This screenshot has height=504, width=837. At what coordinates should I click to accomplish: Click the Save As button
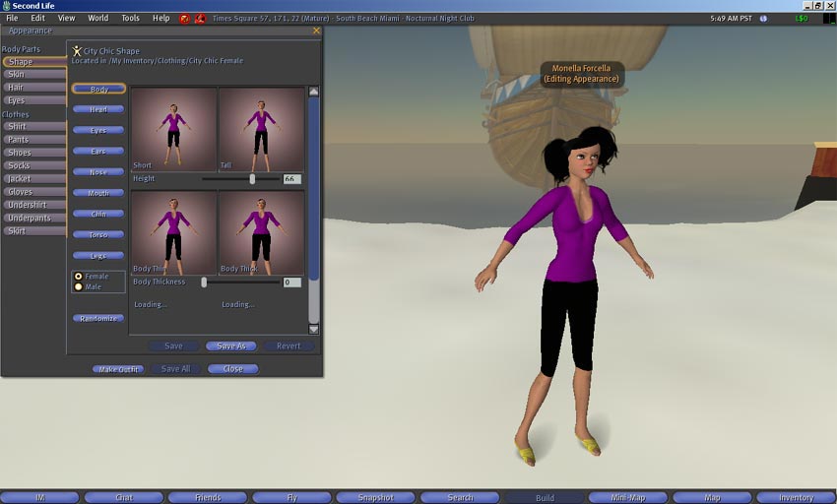point(230,346)
